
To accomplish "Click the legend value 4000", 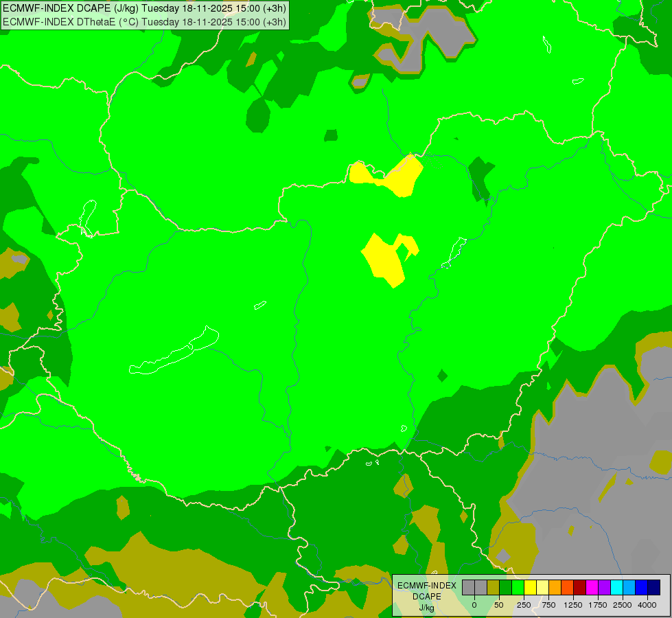I will [x=647, y=605].
